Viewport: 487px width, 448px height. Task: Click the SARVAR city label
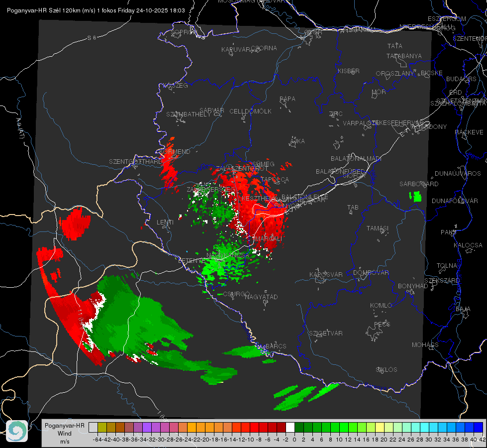(212, 111)
